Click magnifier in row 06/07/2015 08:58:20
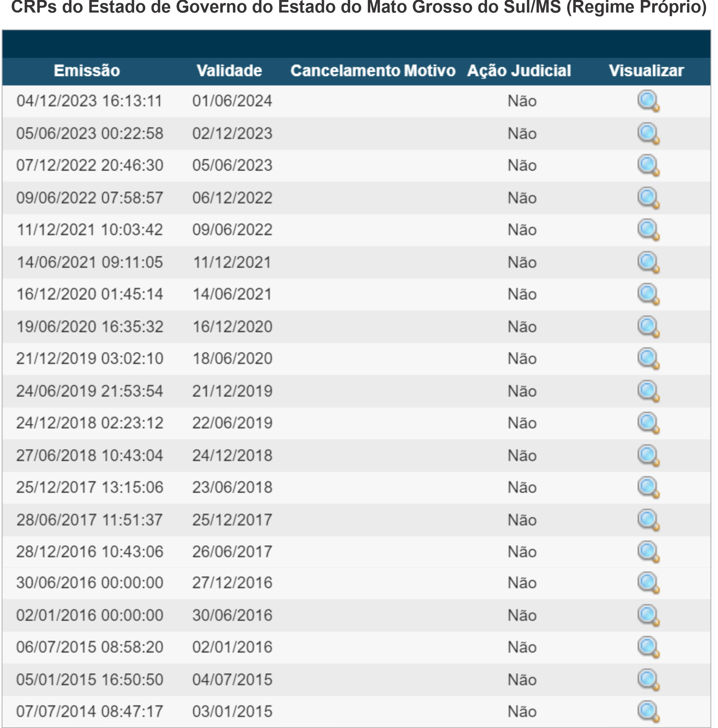Screen dimensions: 718x728 pos(648,647)
